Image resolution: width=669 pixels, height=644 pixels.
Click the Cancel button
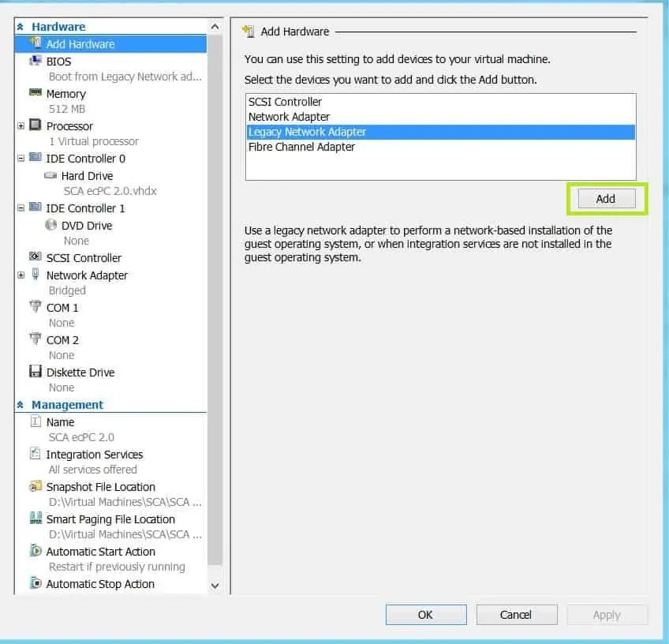click(516, 614)
